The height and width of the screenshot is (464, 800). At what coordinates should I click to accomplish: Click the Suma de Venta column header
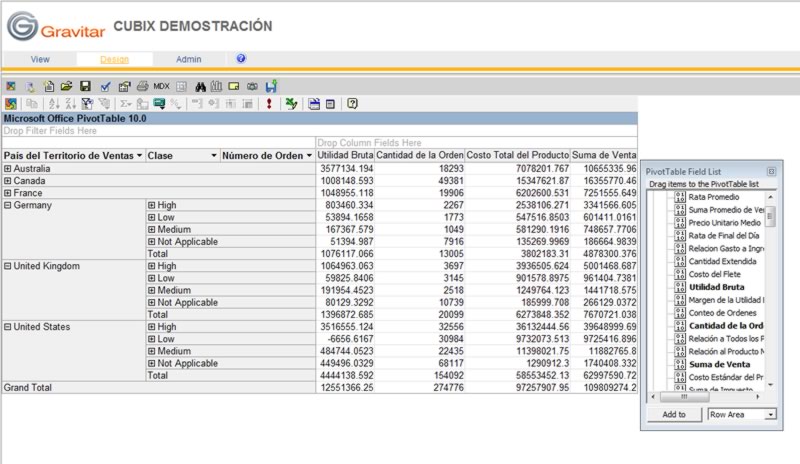pyautogui.click(x=604, y=155)
